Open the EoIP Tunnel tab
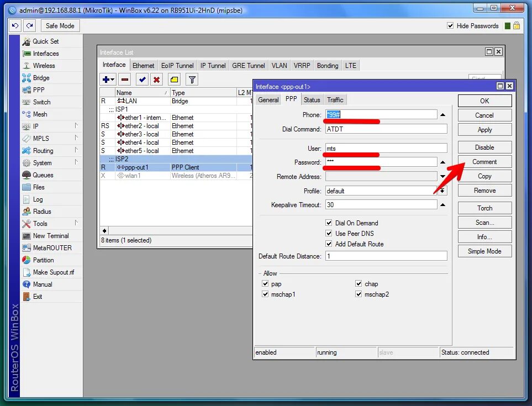This screenshot has width=532, height=406. [177, 66]
